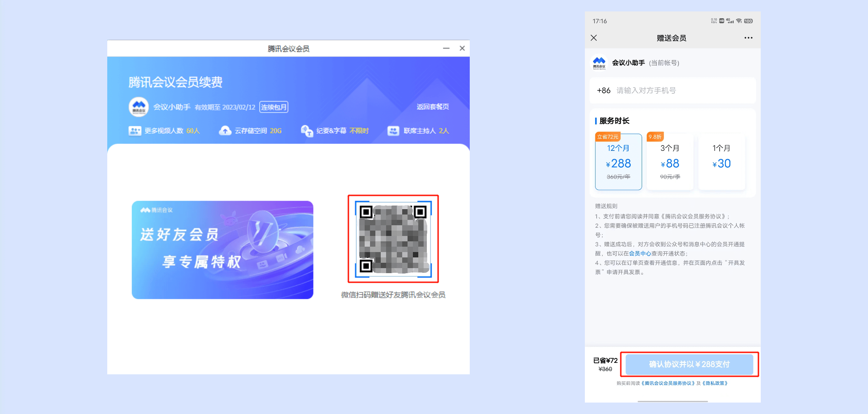Click the 联席主持人 icon
The height and width of the screenshot is (414, 868).
coord(393,131)
